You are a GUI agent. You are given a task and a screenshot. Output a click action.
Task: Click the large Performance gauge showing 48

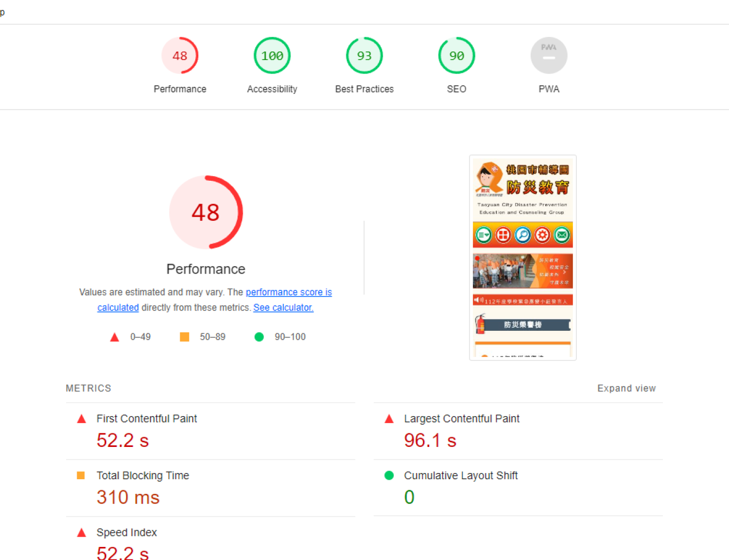coord(206,213)
